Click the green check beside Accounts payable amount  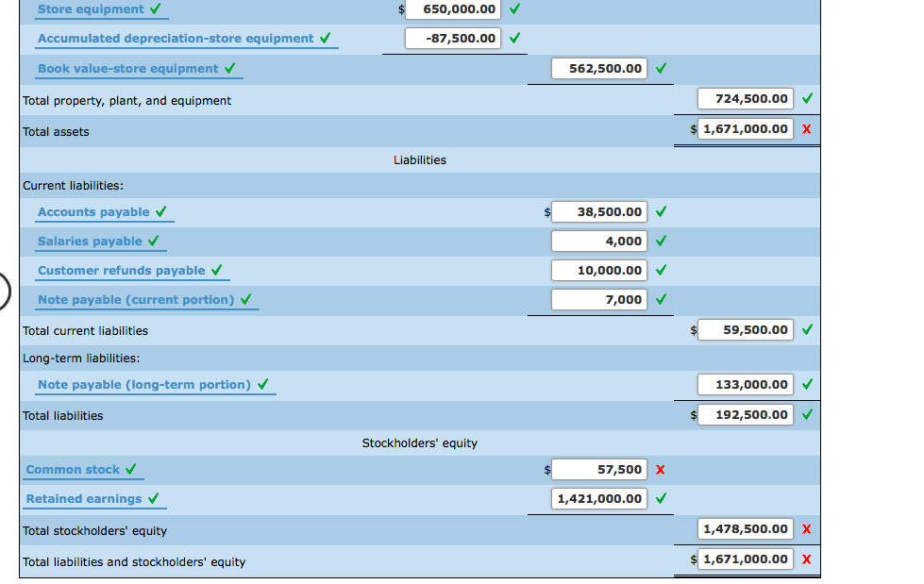click(x=660, y=212)
